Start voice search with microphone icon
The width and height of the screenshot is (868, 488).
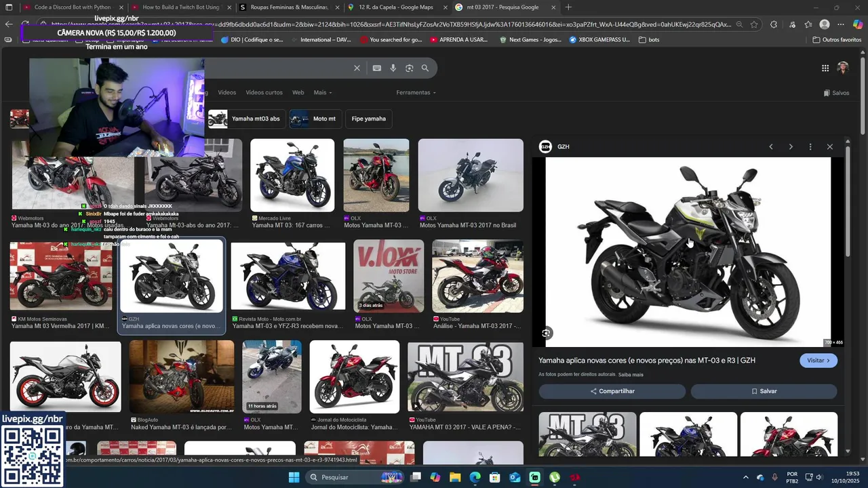[x=393, y=68]
